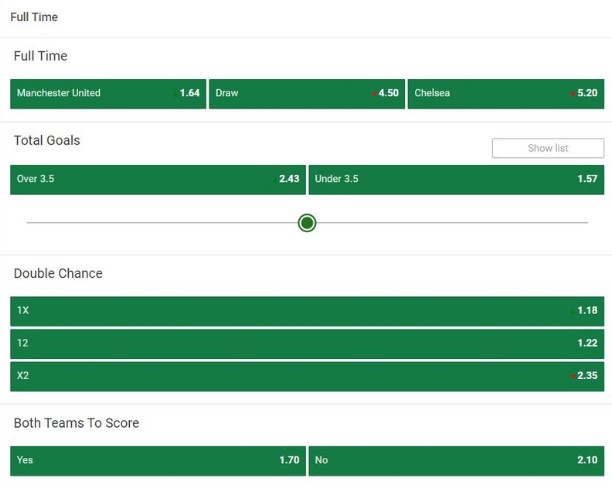Bet Yes on Both Teams To Score
The height and width of the screenshot is (486, 612).
point(158,461)
